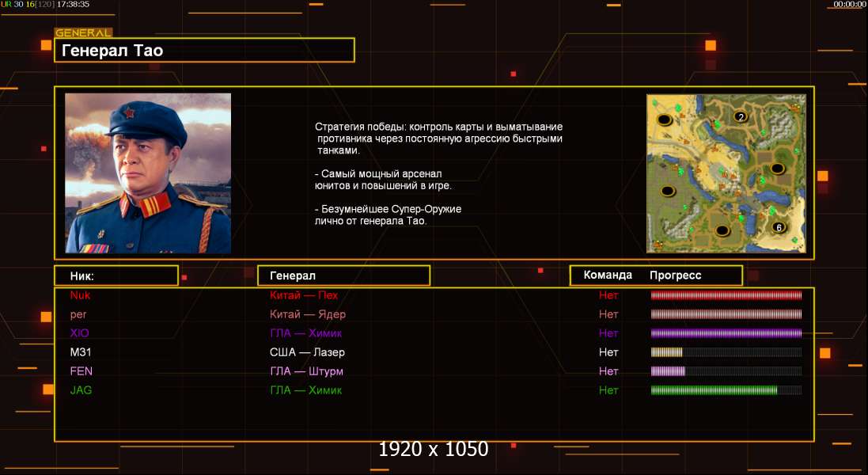Viewport: 868px width, 475px height.
Task: Select start position marked 6 on minimap
Action: 779,227
